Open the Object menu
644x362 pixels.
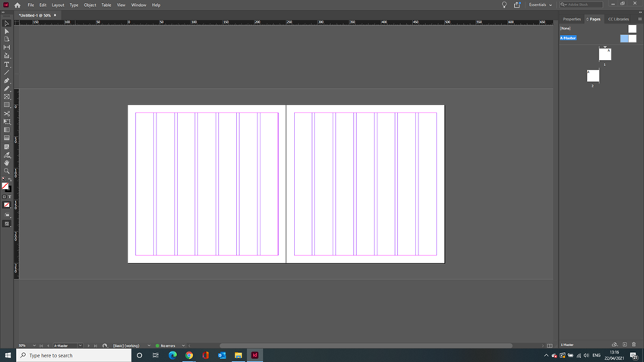[x=90, y=5]
